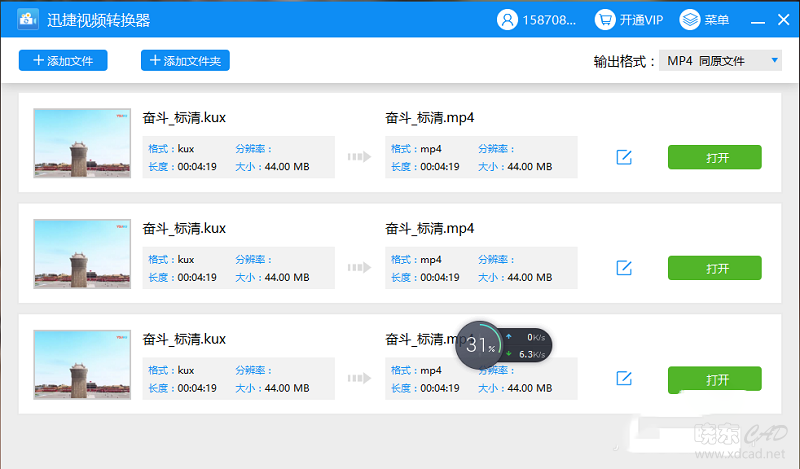Select the second video thumbnail
Screen dimensions: 800x469
tap(82, 254)
